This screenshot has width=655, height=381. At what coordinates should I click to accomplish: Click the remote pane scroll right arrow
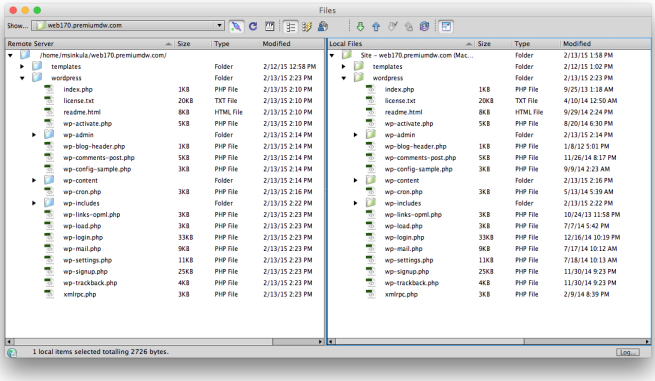[321, 342]
